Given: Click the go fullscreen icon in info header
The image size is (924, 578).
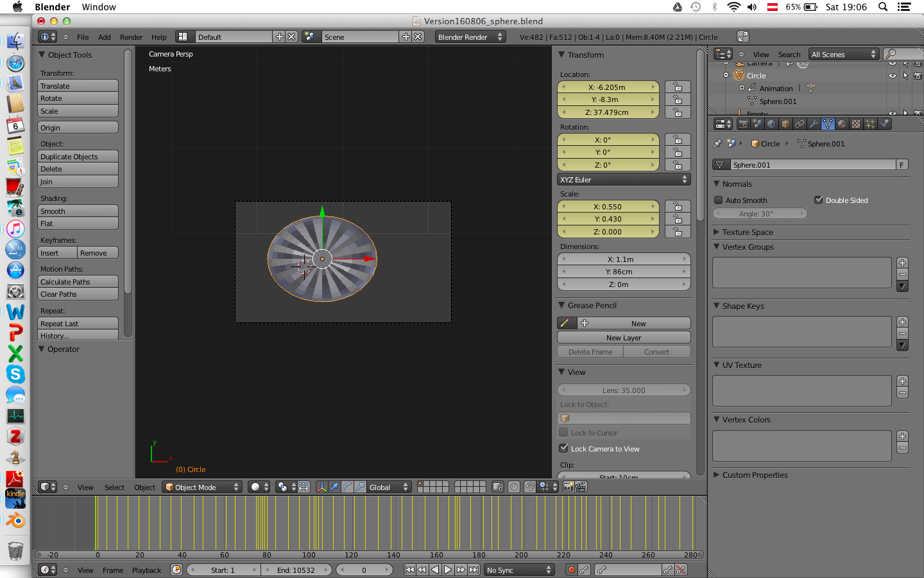Looking at the screenshot, I should click(x=743, y=37).
